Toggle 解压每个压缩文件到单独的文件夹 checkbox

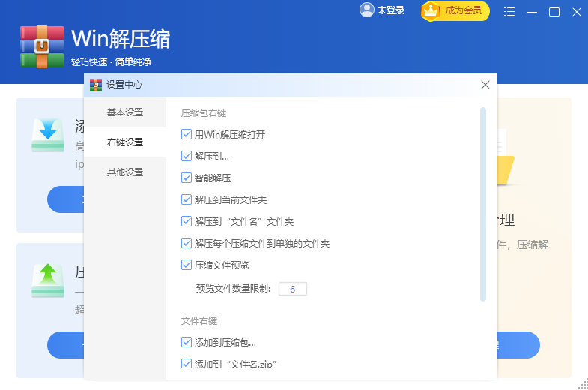pyautogui.click(x=187, y=243)
